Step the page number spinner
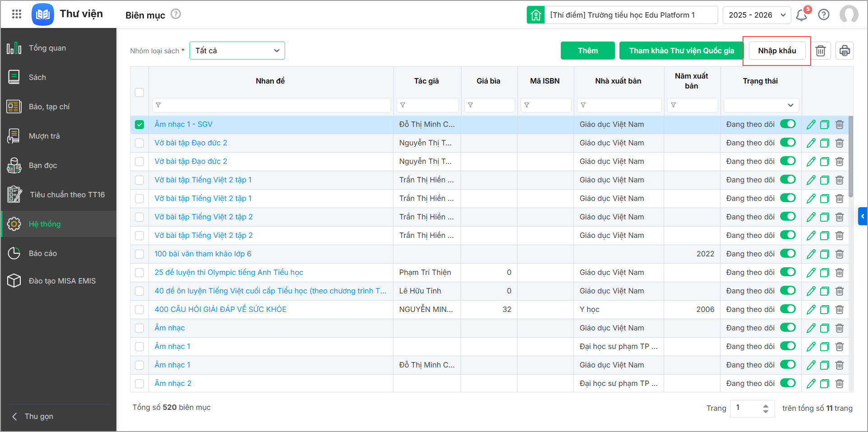 tap(766, 409)
